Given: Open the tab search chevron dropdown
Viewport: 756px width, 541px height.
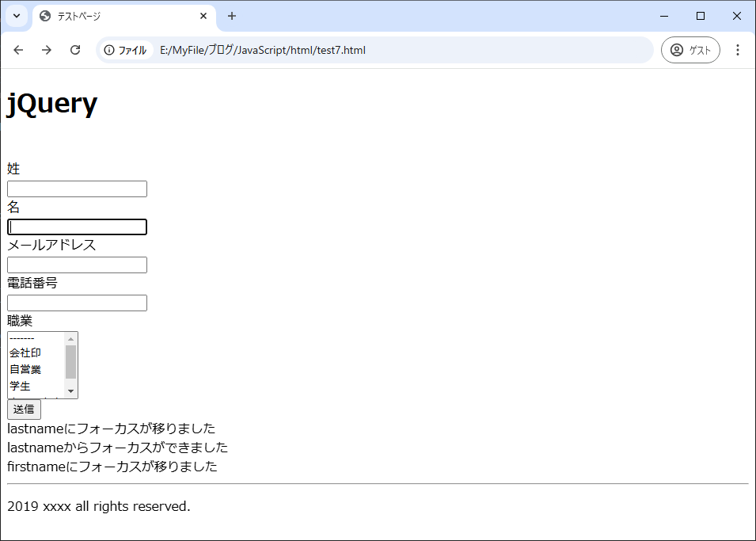Looking at the screenshot, I should coord(17,16).
